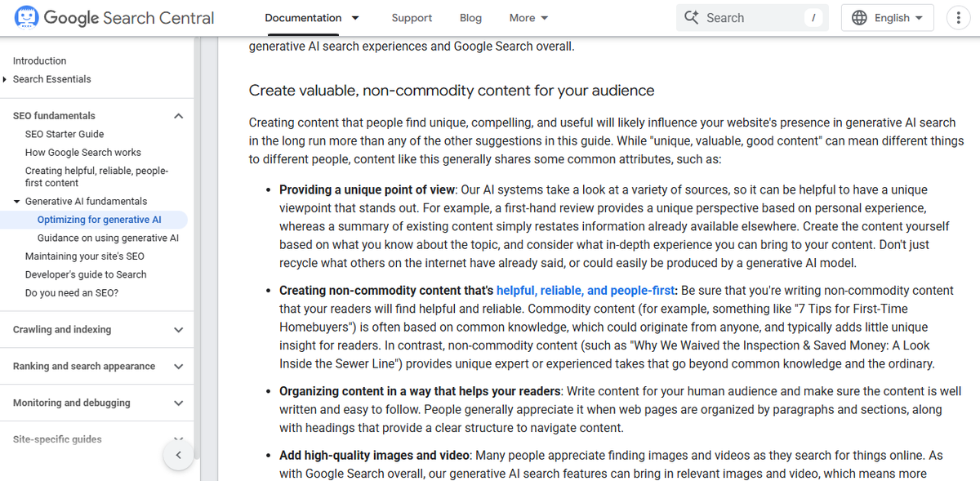This screenshot has width=980, height=481.
Task: Click the Generative AI fundamentals sidebar label
Action: (x=87, y=202)
